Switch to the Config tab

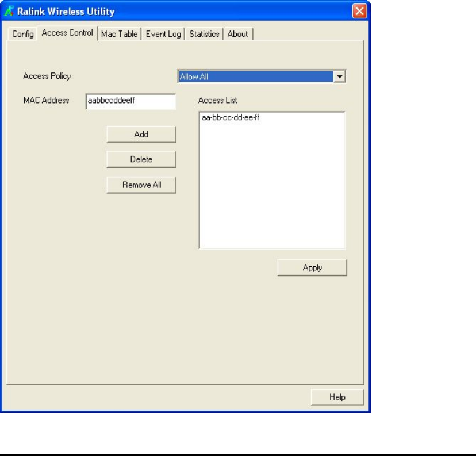pos(23,34)
